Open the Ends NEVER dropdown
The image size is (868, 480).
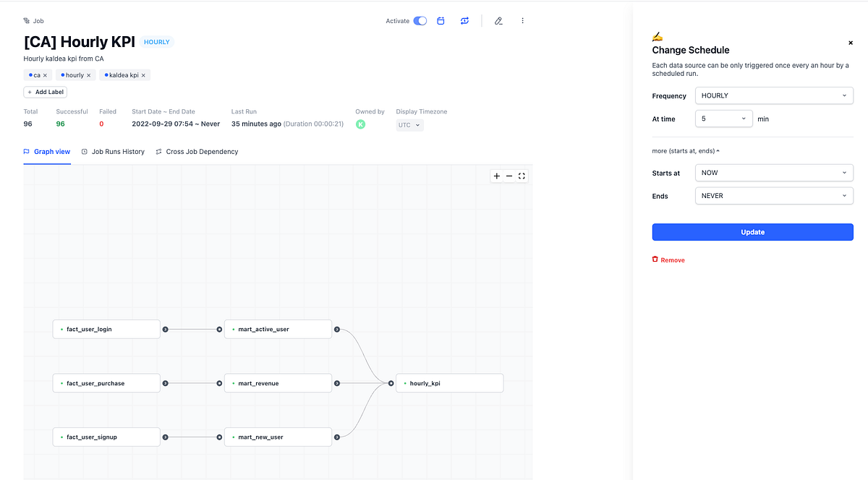coord(774,196)
